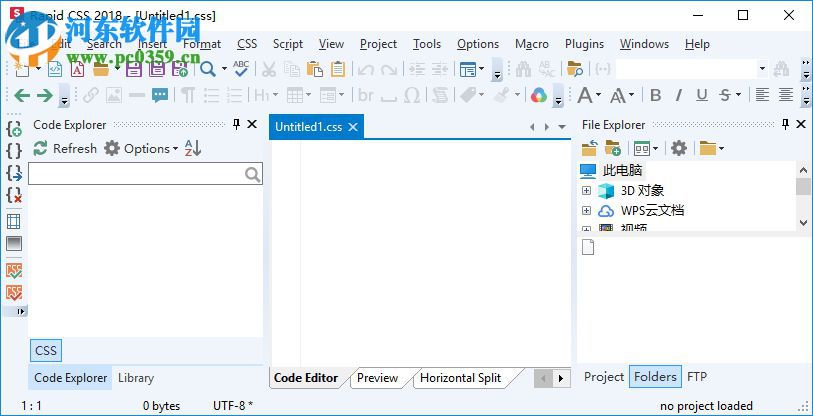Switch to the Library tab
The height and width of the screenshot is (416, 813).
pyautogui.click(x=136, y=378)
